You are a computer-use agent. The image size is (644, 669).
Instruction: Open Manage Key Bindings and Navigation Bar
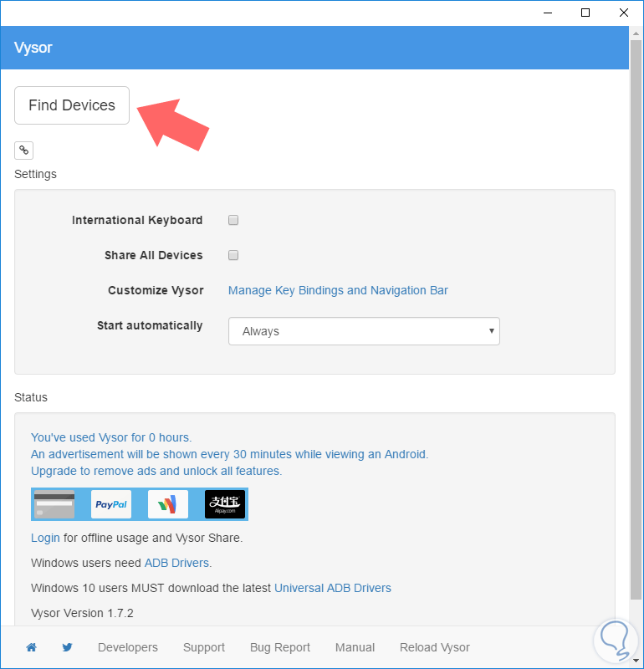coord(338,290)
